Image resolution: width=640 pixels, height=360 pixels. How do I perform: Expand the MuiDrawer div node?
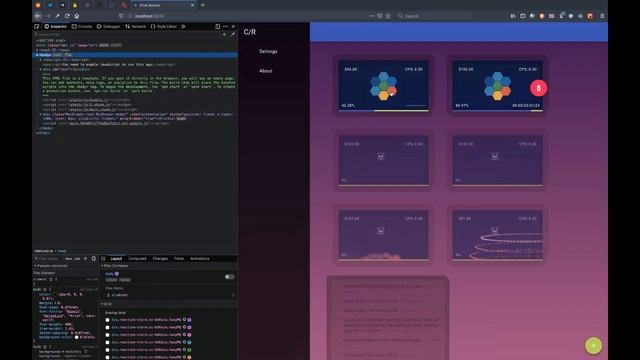pyautogui.click(x=40, y=115)
